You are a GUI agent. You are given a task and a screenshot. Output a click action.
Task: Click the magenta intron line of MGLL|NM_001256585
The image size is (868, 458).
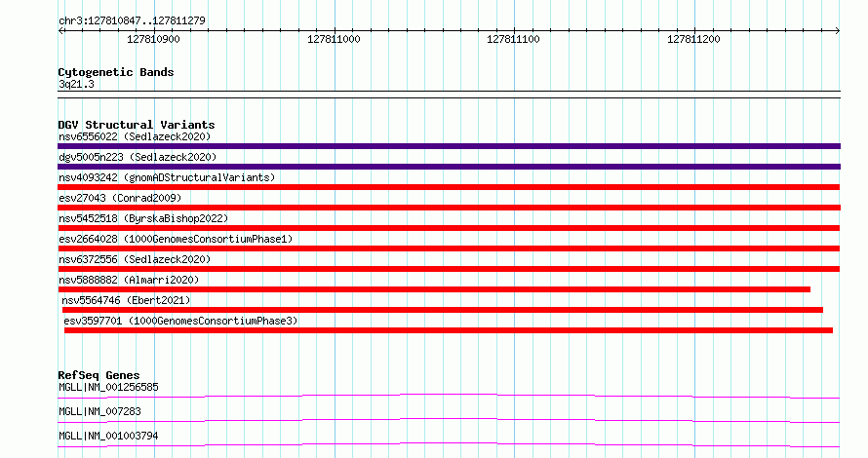[x=449, y=395]
